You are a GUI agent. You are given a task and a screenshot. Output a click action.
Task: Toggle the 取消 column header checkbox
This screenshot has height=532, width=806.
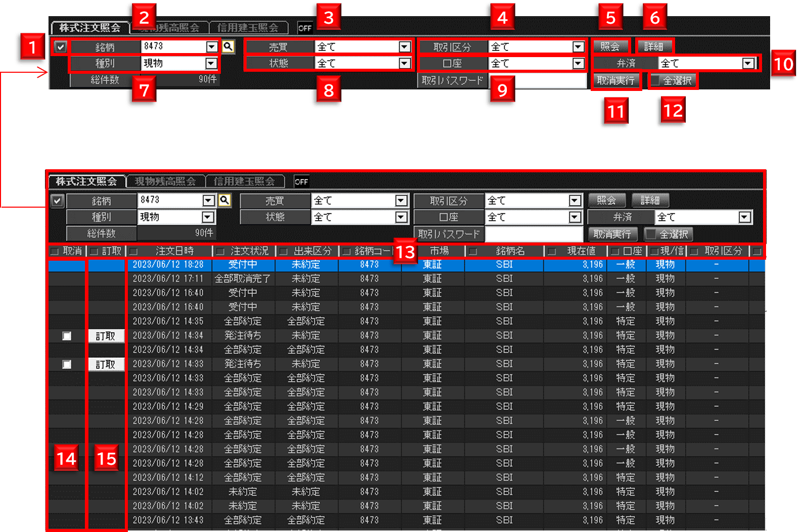(55, 251)
